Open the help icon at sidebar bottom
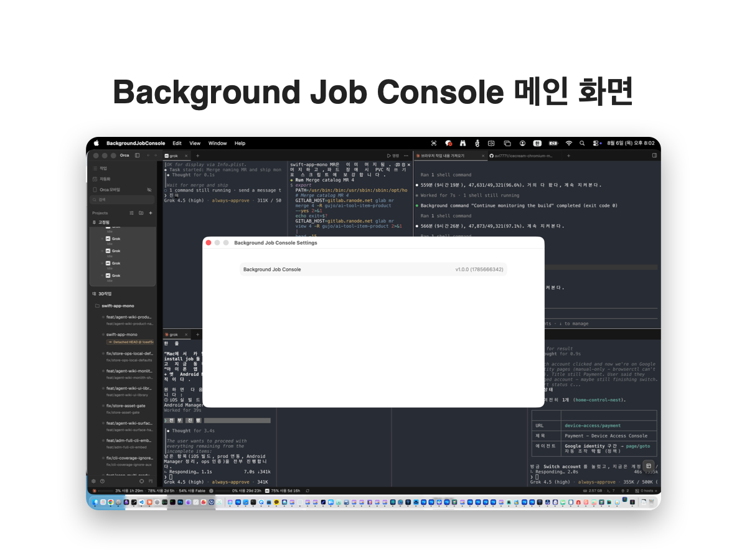Viewport: 747px width, 560px height. click(102, 481)
